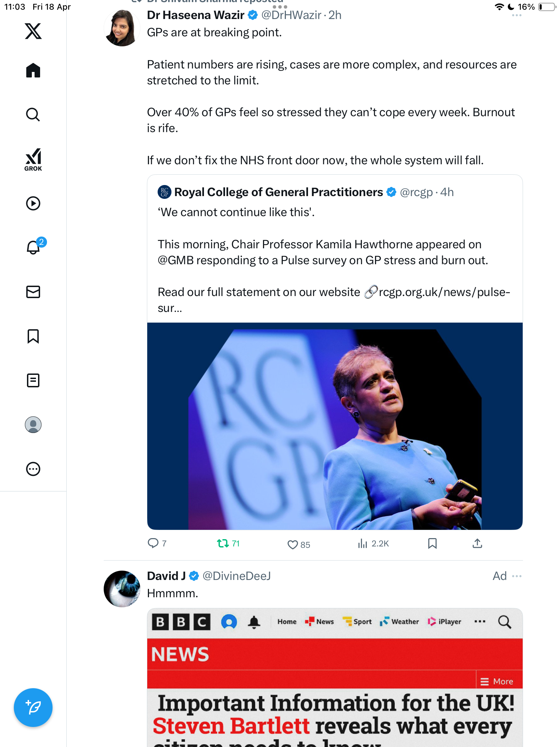Open the X logo home button
Screen dimensions: 560x747
(x=33, y=31)
